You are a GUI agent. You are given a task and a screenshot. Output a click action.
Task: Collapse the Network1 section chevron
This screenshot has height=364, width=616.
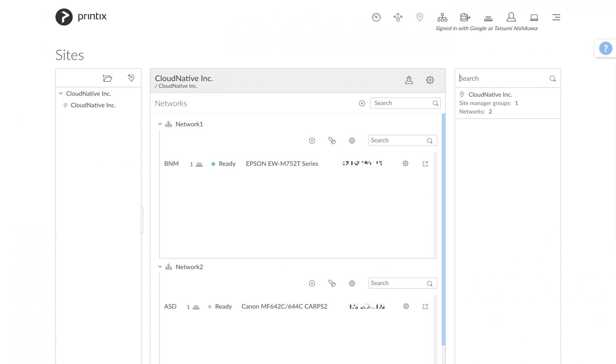point(160,124)
